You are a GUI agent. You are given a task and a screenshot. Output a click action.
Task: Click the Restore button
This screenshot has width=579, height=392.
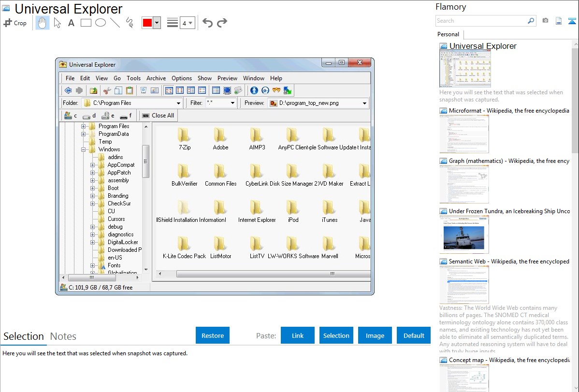[x=213, y=335]
